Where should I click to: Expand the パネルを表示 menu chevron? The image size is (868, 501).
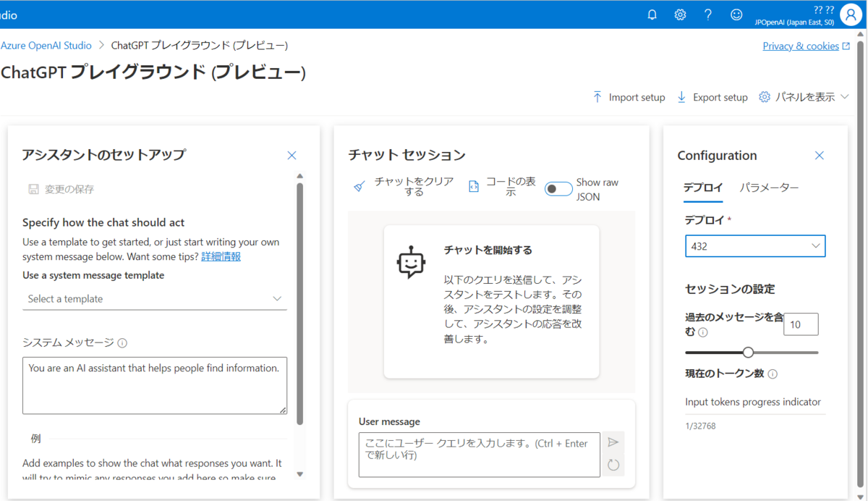pos(844,97)
